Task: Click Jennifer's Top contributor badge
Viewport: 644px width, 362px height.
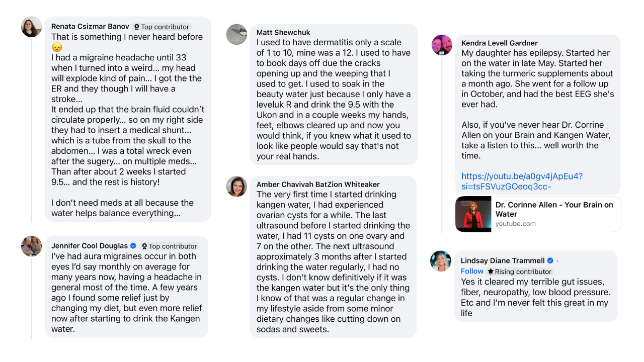Action: coord(169,246)
